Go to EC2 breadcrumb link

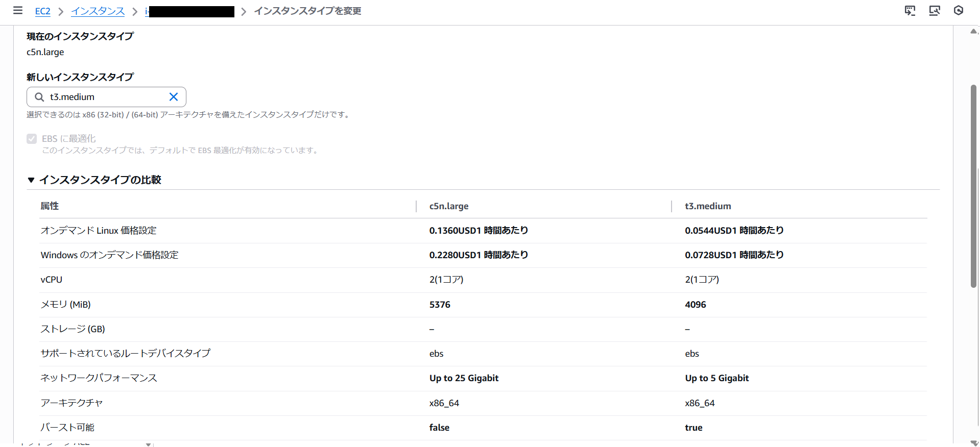(x=42, y=11)
